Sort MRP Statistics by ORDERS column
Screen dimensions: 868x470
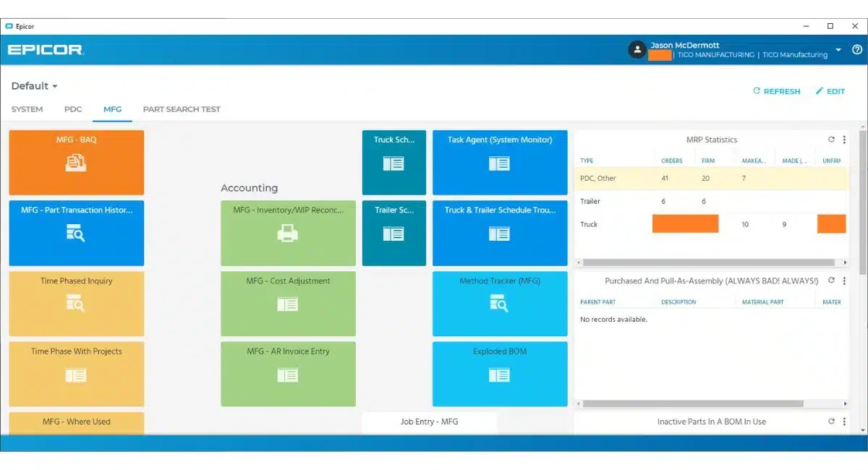point(673,161)
